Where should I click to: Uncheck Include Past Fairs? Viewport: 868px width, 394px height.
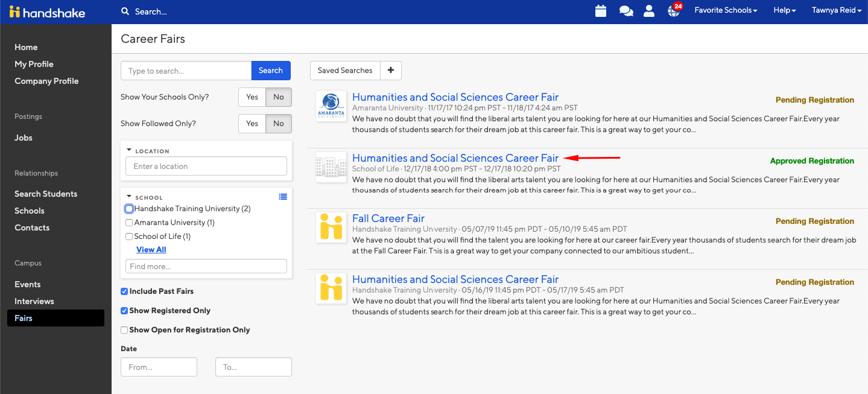124,291
